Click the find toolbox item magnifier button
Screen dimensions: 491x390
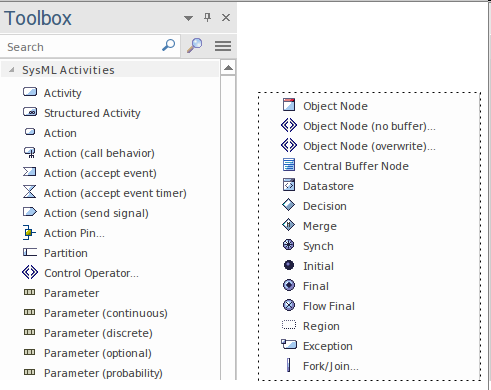[195, 46]
